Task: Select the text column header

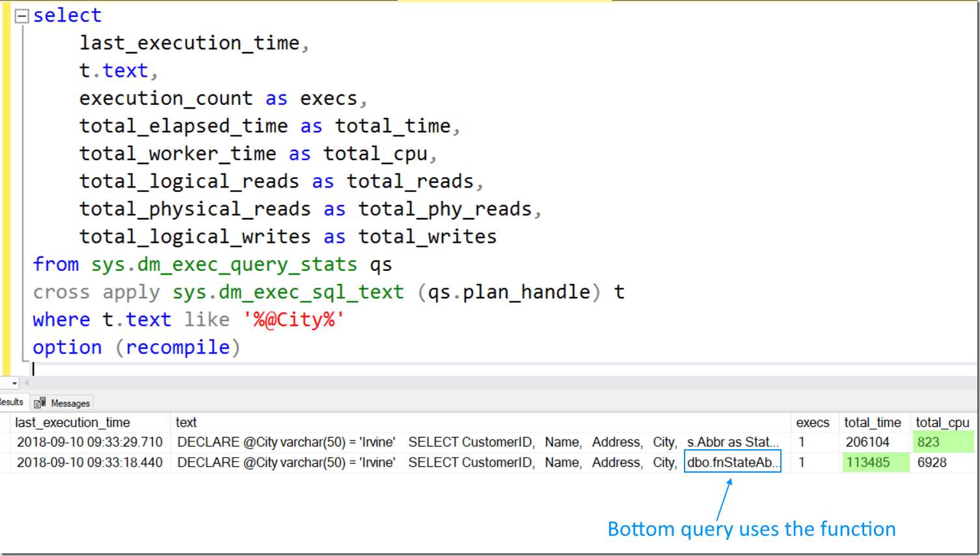Action: point(186,423)
